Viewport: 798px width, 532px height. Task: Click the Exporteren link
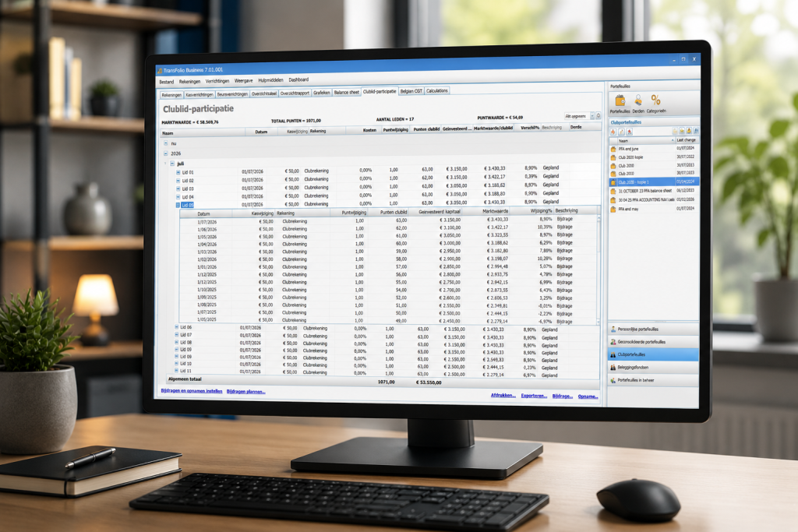coord(534,396)
